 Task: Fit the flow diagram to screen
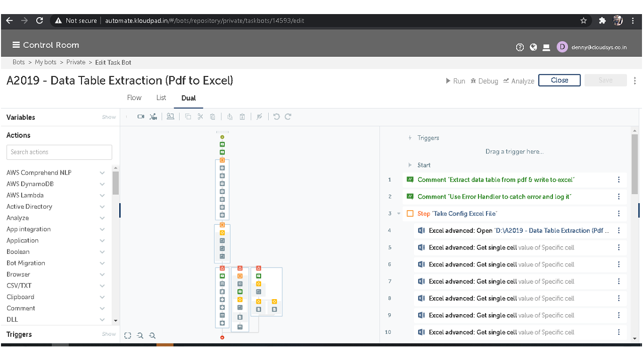(x=128, y=335)
